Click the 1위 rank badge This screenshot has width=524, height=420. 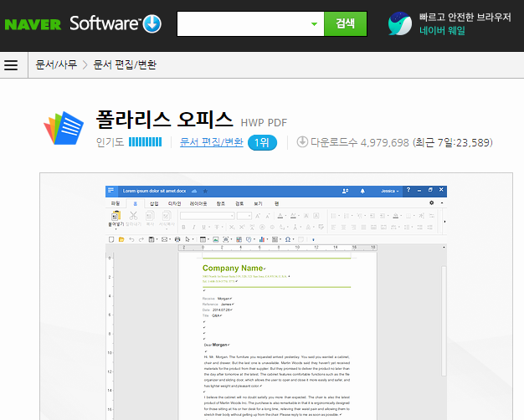[262, 143]
